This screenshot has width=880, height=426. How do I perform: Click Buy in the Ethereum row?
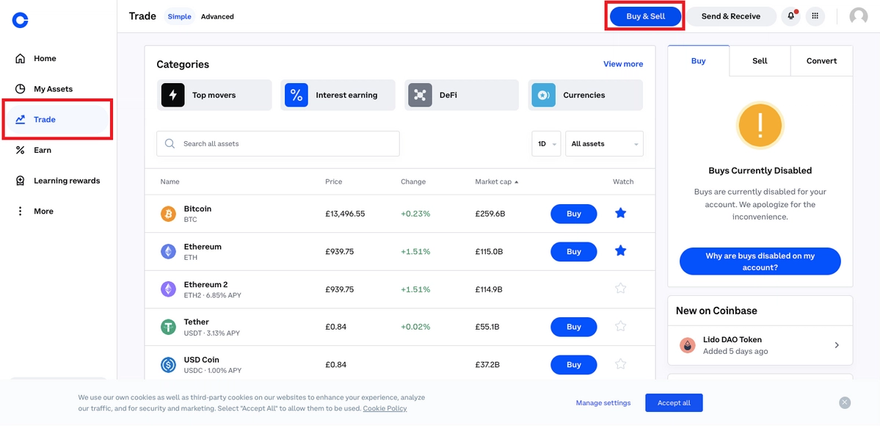point(574,251)
